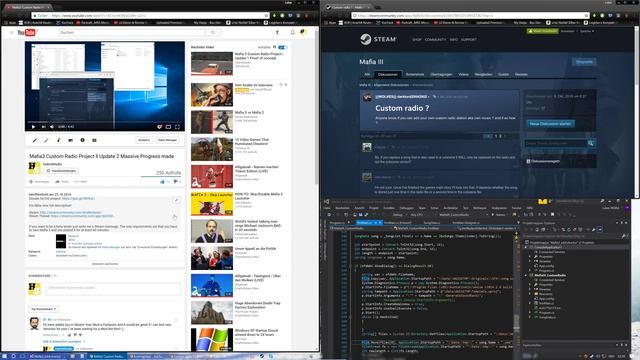Open the YouTube account avatar menu

pos(303,32)
